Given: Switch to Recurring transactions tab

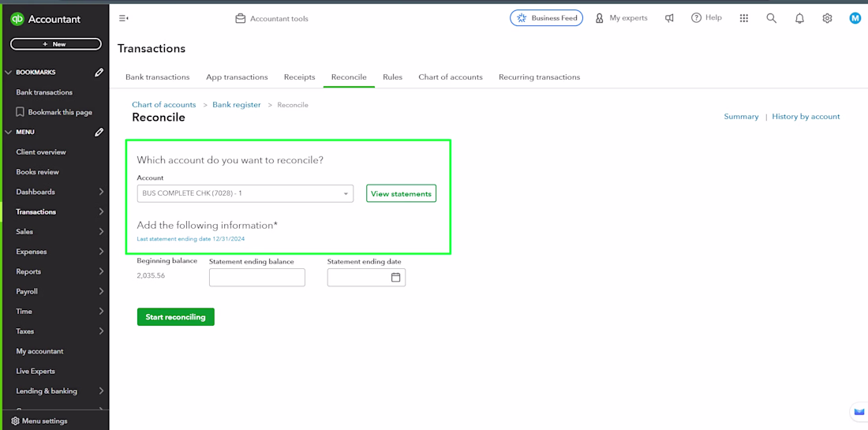Looking at the screenshot, I should [539, 77].
